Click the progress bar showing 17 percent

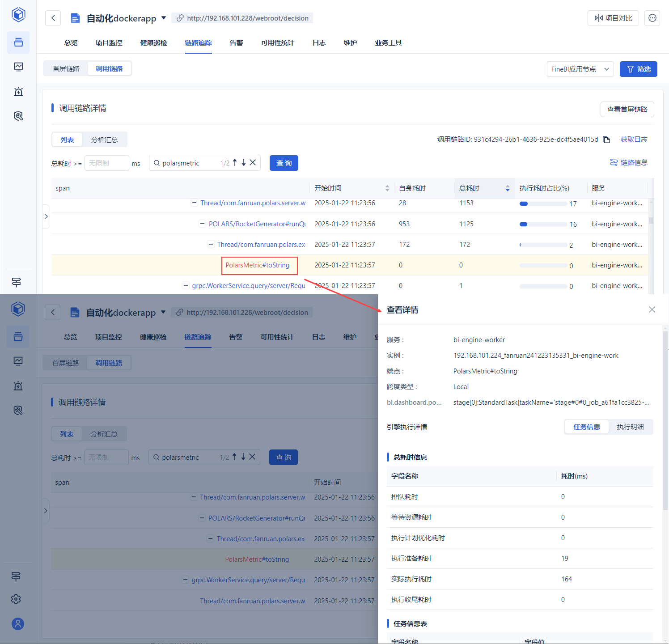[543, 203]
